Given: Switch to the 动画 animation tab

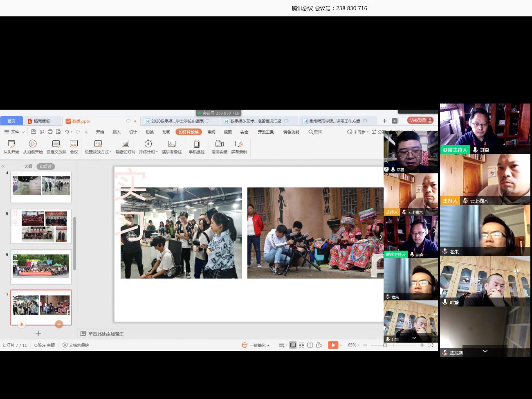Looking at the screenshot, I should tap(166, 132).
